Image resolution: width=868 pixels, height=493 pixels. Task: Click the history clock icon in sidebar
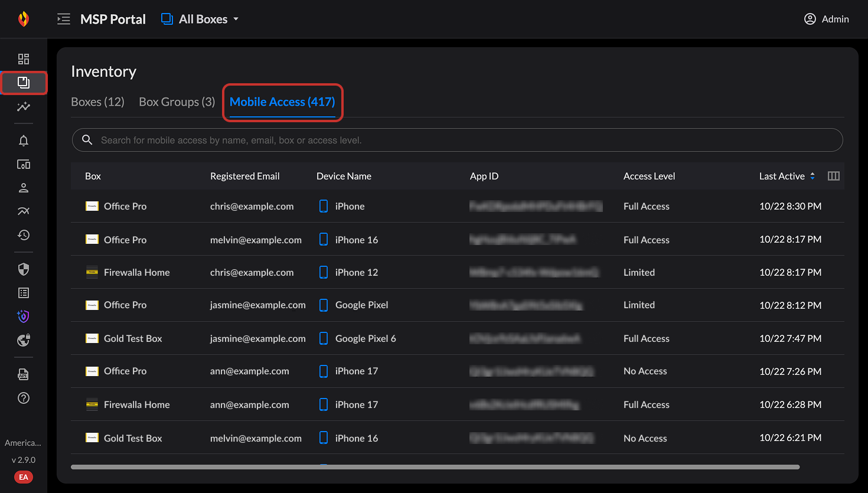click(24, 235)
